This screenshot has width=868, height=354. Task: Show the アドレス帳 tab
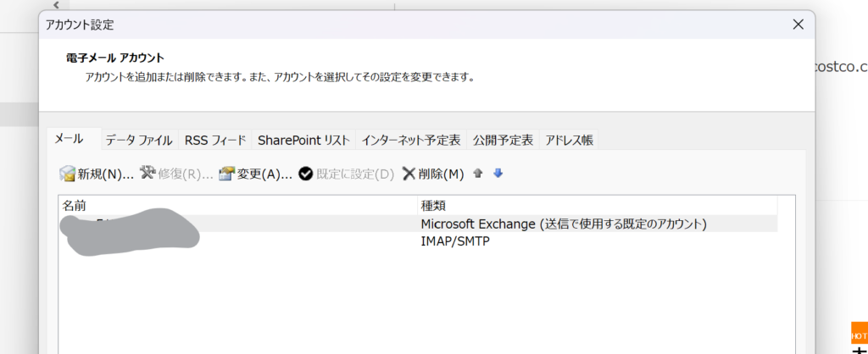(569, 140)
